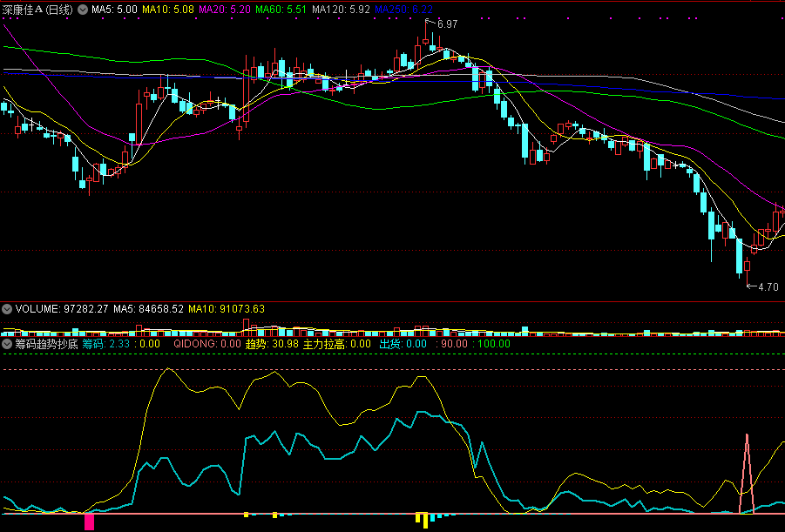This screenshot has width=785, height=532.
Task: Click the volume MA10: 91073.63 label
Action: (x=227, y=309)
